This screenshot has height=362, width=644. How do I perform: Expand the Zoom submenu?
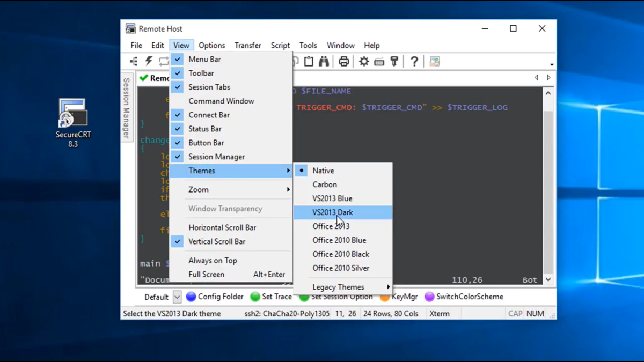point(231,189)
